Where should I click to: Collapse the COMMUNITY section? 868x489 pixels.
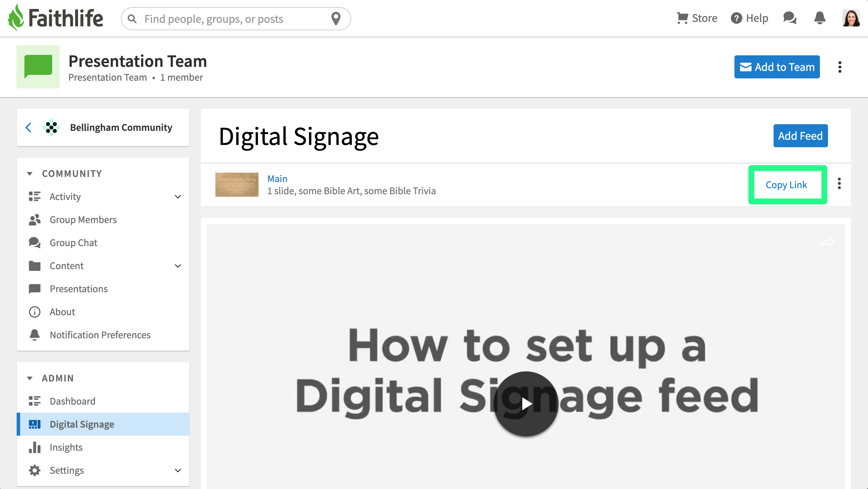tap(30, 174)
